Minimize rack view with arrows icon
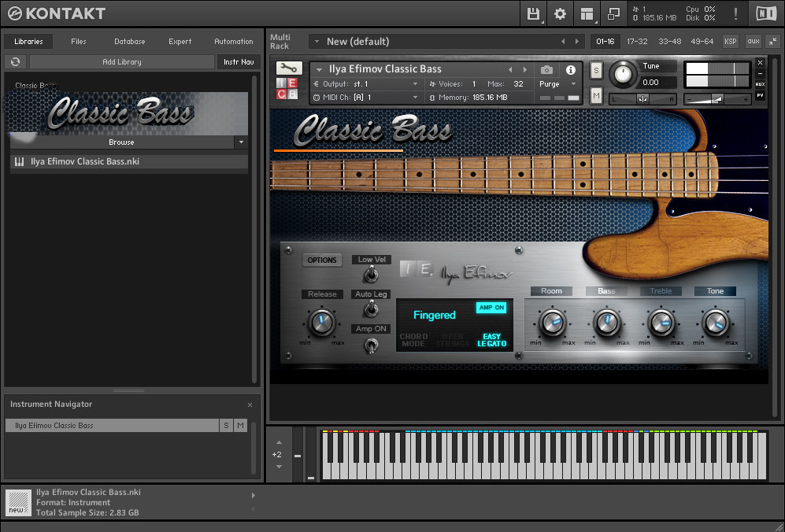This screenshot has width=785, height=532. pyautogui.click(x=773, y=42)
